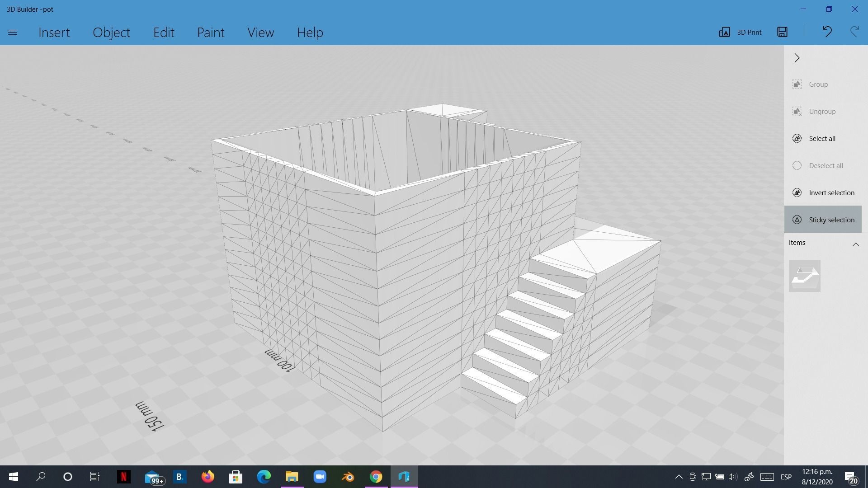Launch Netflix from the taskbar
Viewport: 868px width, 488px height.
(x=123, y=477)
